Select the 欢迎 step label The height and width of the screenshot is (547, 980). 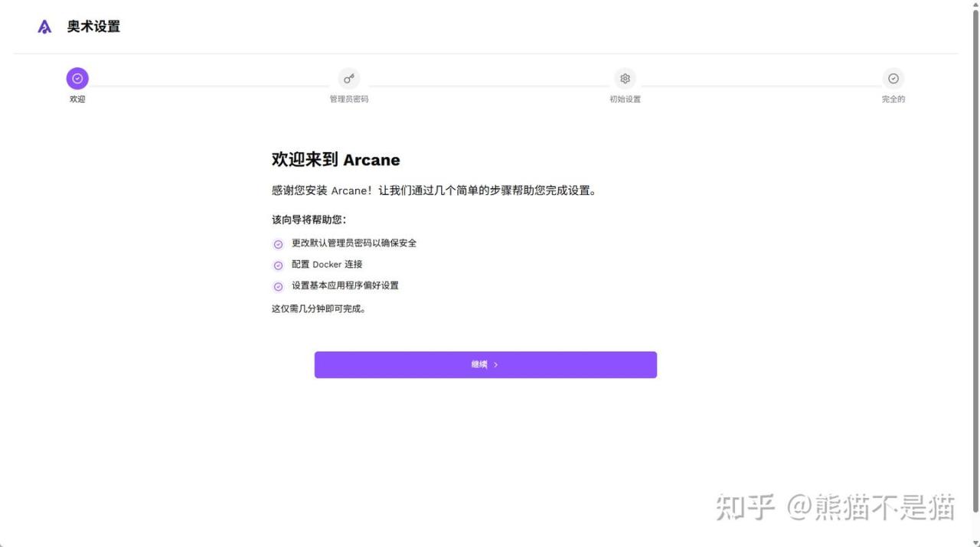click(77, 99)
